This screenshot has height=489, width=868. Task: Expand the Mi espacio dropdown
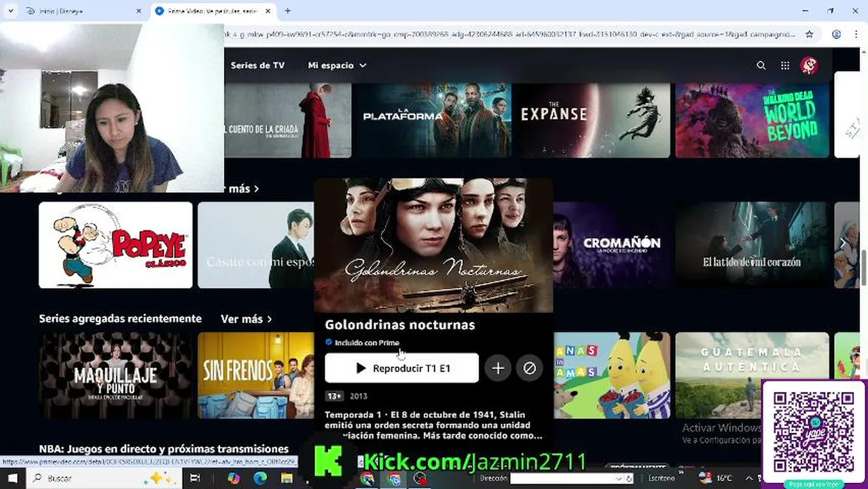(x=337, y=65)
